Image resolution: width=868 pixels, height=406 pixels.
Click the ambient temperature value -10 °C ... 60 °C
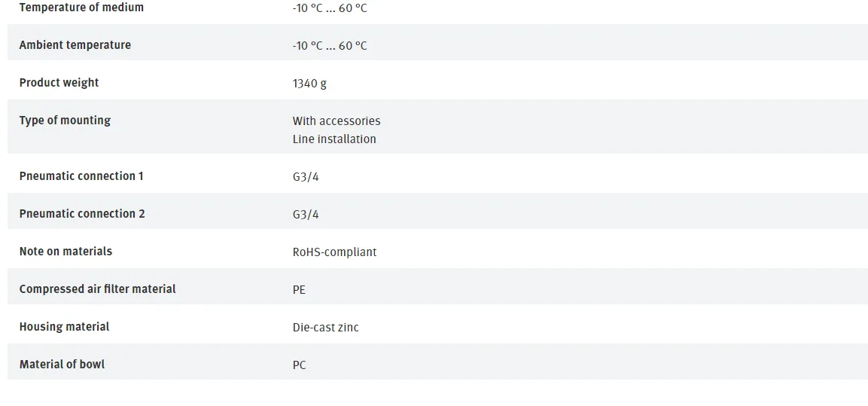tap(330, 46)
